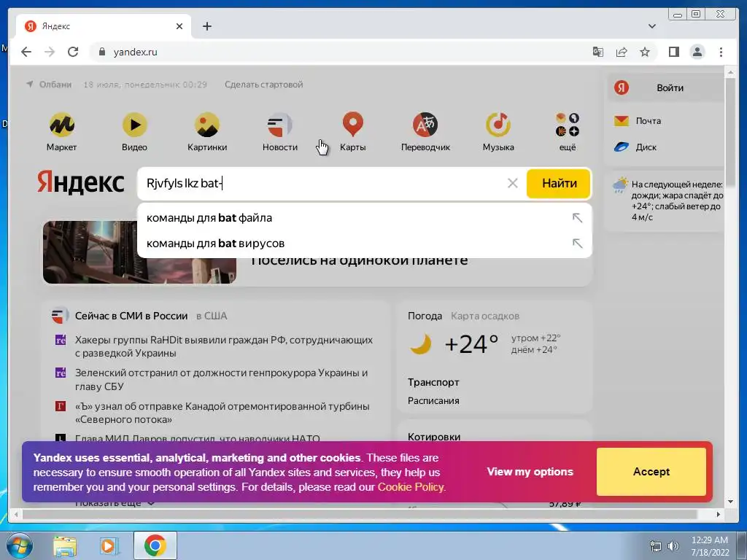747x560 pixels.
Task: Open the Chrome profile avatar
Action: pos(697,52)
